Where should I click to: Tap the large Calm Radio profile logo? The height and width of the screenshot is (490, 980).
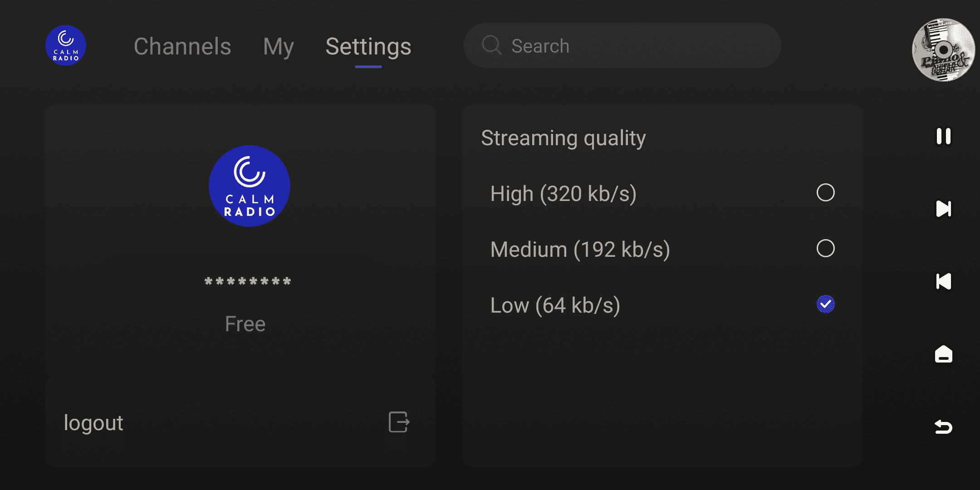pyautogui.click(x=249, y=186)
